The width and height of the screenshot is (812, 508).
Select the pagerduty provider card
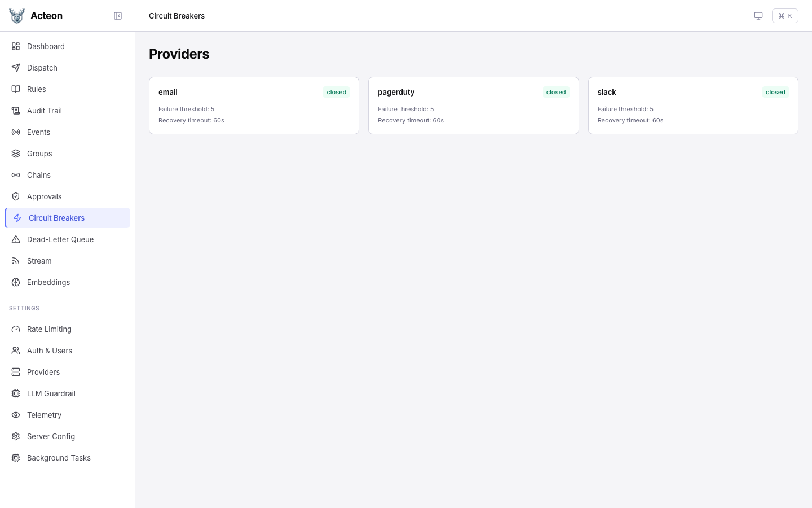coord(473,106)
